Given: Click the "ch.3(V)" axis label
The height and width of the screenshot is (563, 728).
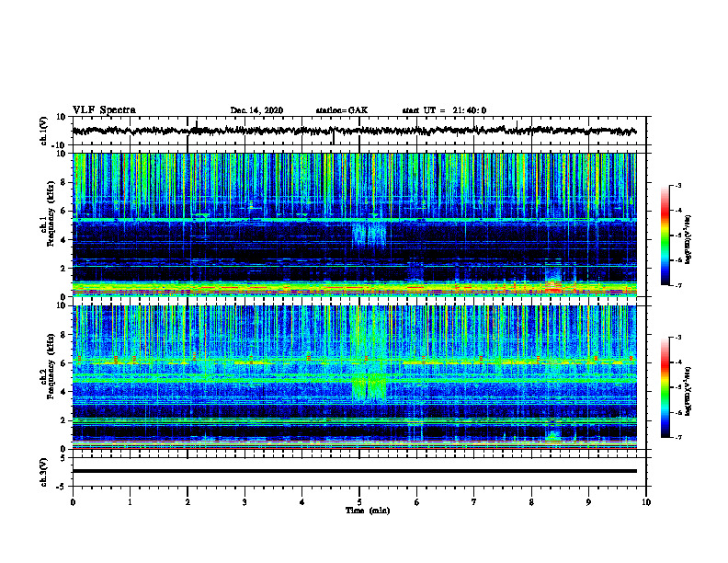Looking at the screenshot, I should pos(44,472).
